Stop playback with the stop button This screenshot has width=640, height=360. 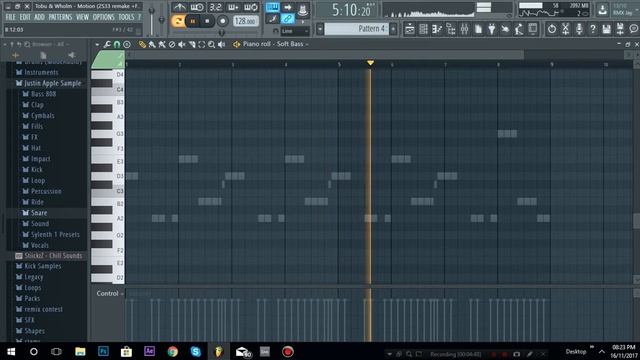(x=207, y=21)
